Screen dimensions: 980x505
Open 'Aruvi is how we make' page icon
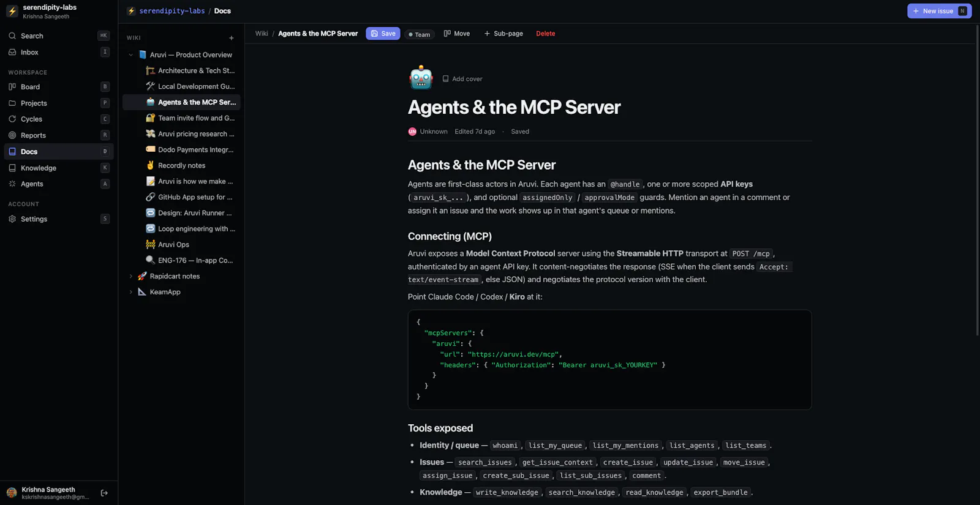pyautogui.click(x=150, y=181)
